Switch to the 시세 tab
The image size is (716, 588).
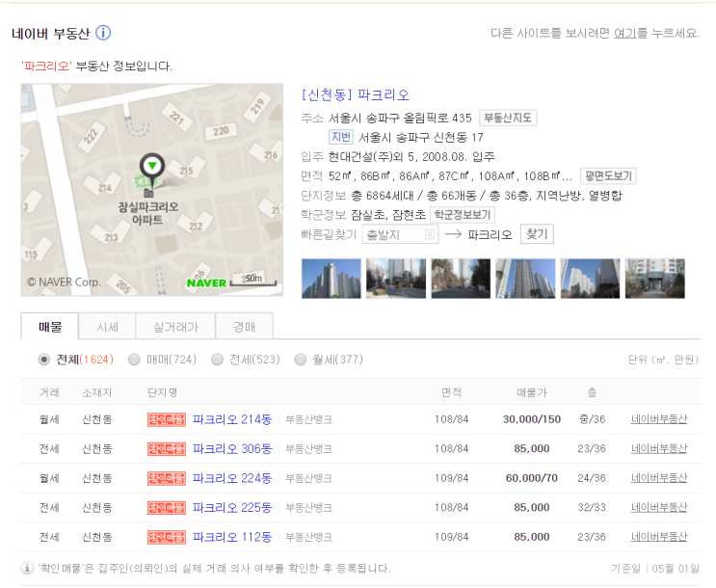click(x=107, y=327)
